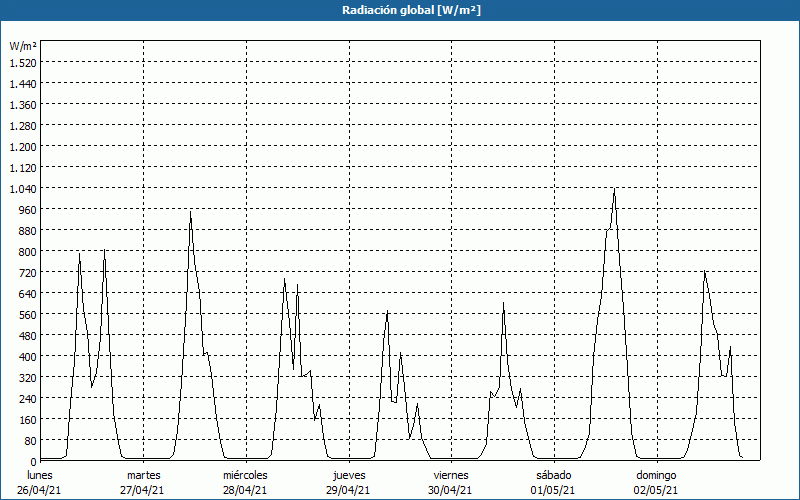Click the 1.040 y-axis value

23,189
